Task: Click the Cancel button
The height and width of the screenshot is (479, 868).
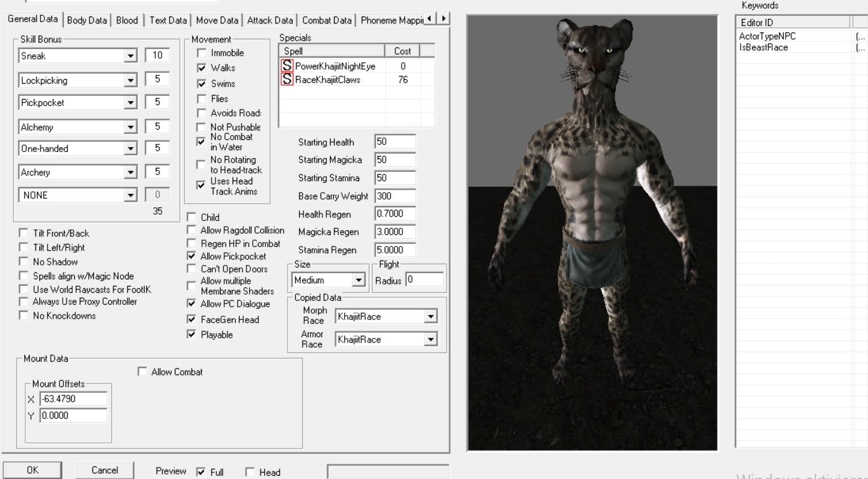Action: coord(105,470)
